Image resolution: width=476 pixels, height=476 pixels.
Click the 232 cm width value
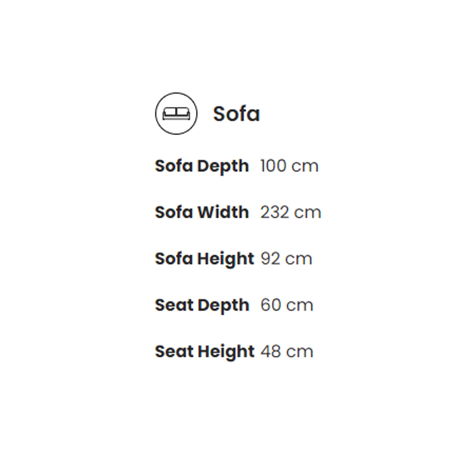[x=291, y=212]
